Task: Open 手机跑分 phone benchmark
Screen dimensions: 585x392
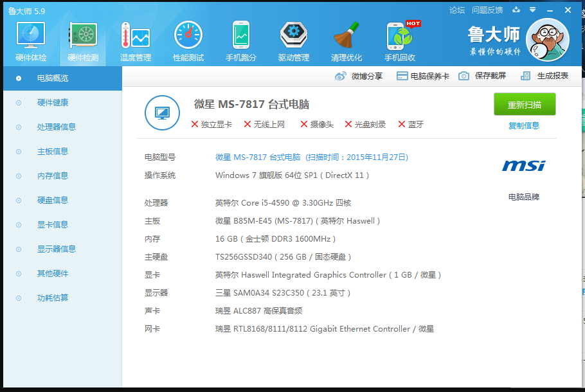Action: 241,41
